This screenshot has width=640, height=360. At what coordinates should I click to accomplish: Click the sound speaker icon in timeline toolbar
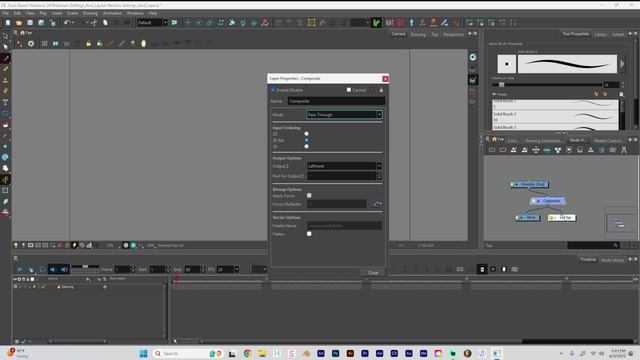tap(53, 269)
